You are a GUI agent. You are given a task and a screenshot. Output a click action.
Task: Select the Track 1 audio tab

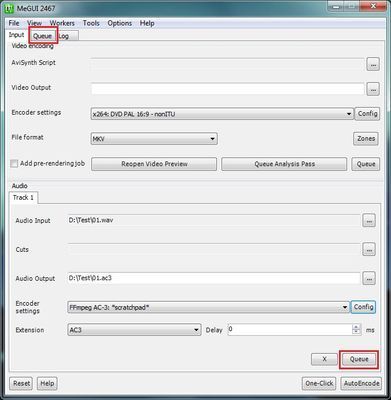coord(23,198)
